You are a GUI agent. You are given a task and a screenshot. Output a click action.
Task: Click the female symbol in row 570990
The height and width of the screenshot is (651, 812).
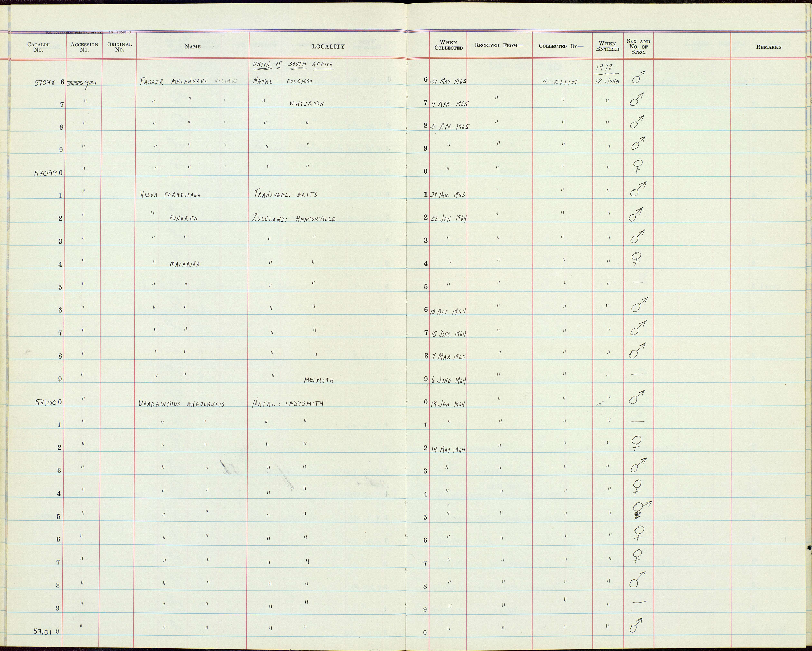(x=637, y=167)
